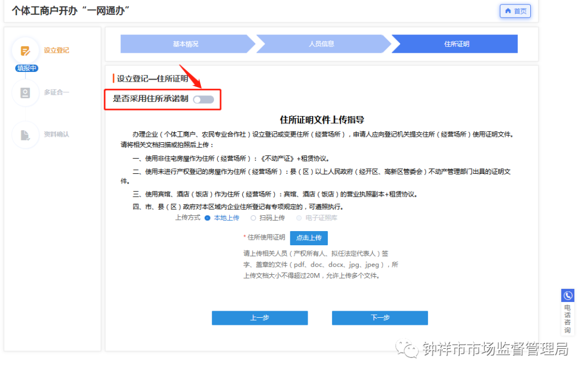Return home via the 首页 link
Viewport: 588px width, 375px height.
coord(515,11)
